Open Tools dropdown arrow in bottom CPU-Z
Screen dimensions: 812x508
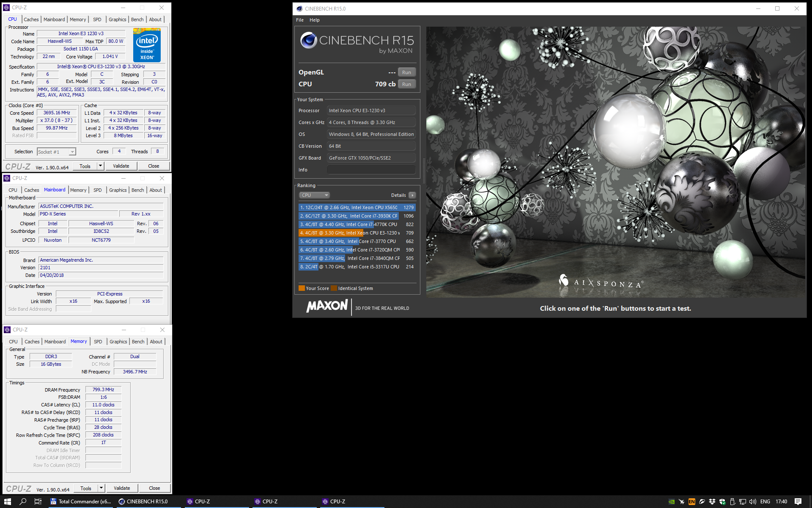click(101, 488)
